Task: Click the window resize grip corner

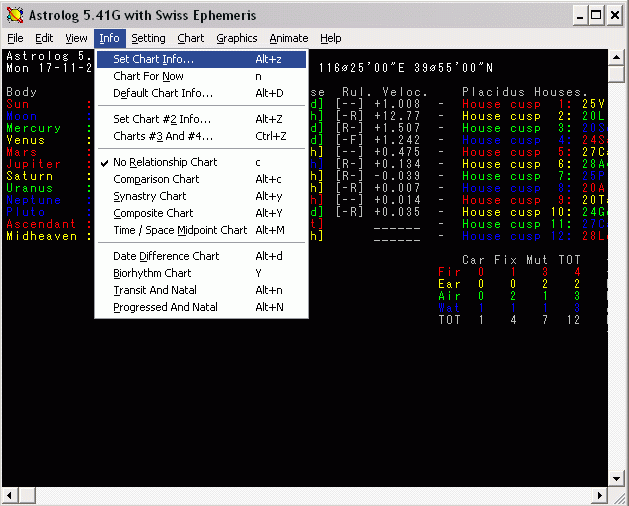Action: [617, 496]
